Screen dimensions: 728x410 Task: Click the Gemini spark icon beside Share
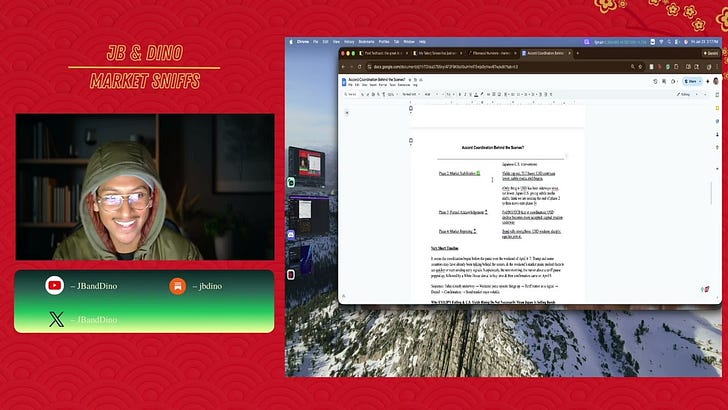(x=708, y=81)
